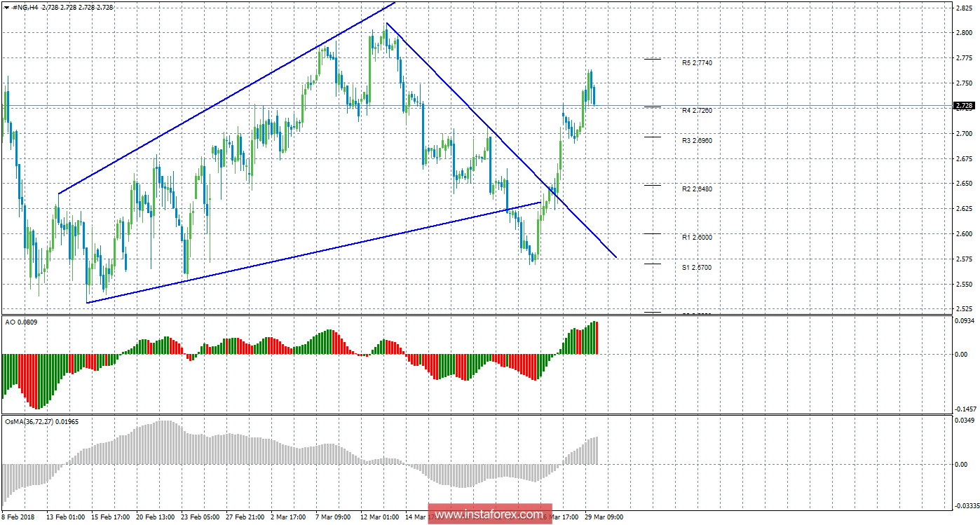Click the 2.625 price axis value
The width and height of the screenshot is (980, 525).
pos(963,209)
